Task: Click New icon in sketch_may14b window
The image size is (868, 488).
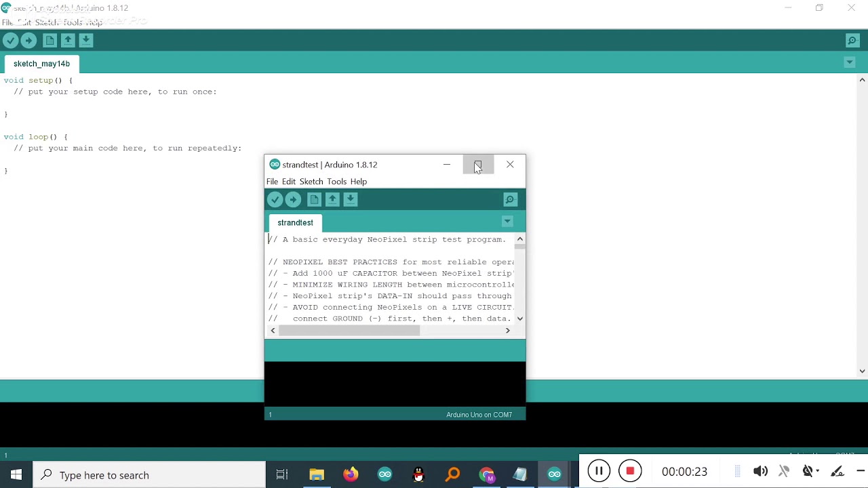Action: [x=50, y=41]
